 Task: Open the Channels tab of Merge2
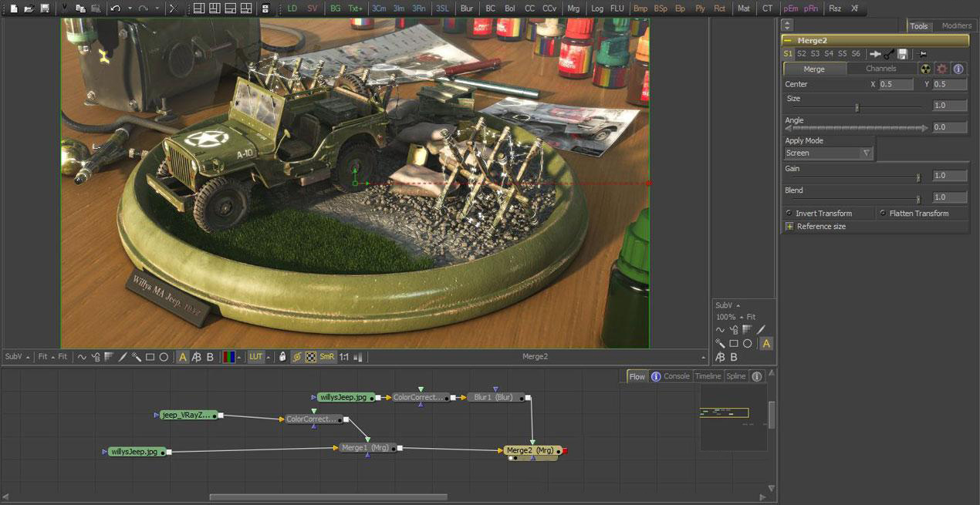tap(880, 69)
